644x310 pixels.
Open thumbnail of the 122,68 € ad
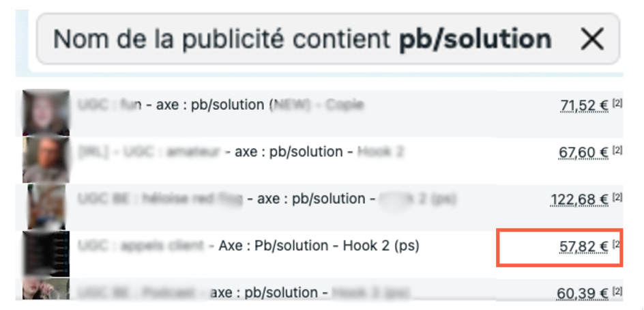pyautogui.click(x=46, y=207)
